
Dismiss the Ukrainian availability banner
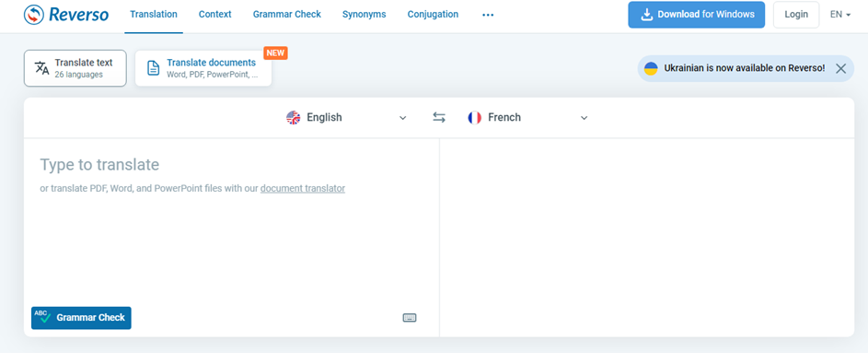tap(841, 69)
